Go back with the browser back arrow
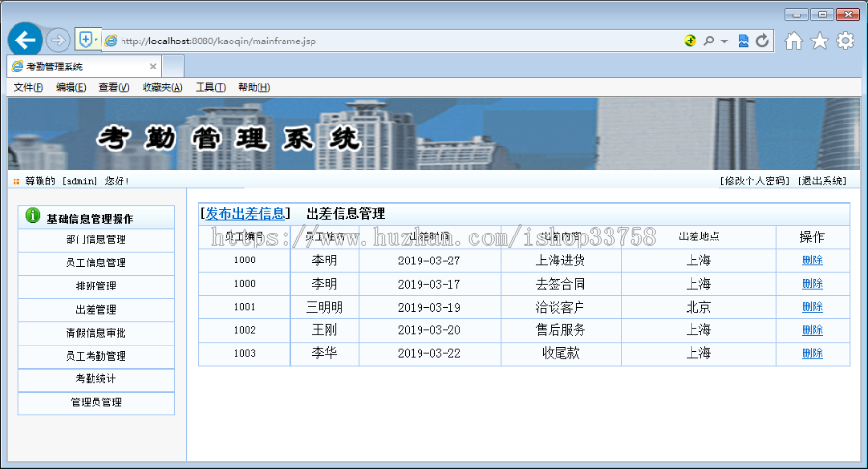Screen dimensions: 868x469 tap(25, 40)
